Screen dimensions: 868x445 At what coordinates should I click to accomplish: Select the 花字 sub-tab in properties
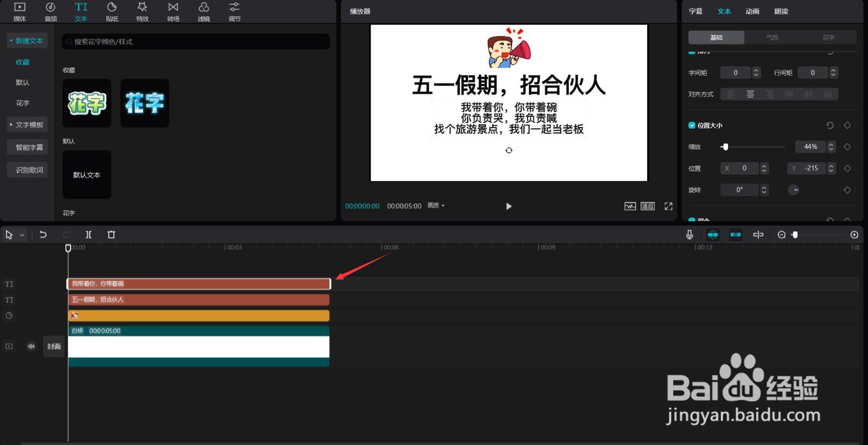tap(828, 37)
